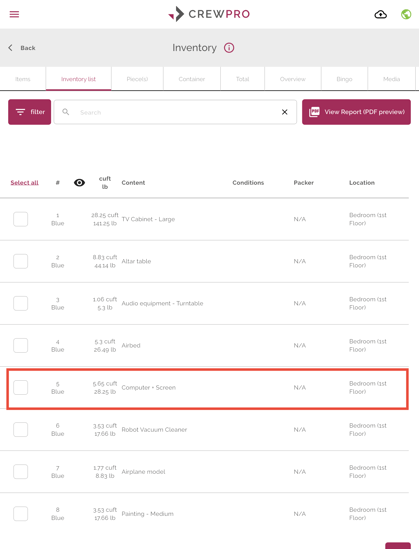Check the Computer + Screen item checkbox
The image size is (419, 549).
tap(21, 388)
